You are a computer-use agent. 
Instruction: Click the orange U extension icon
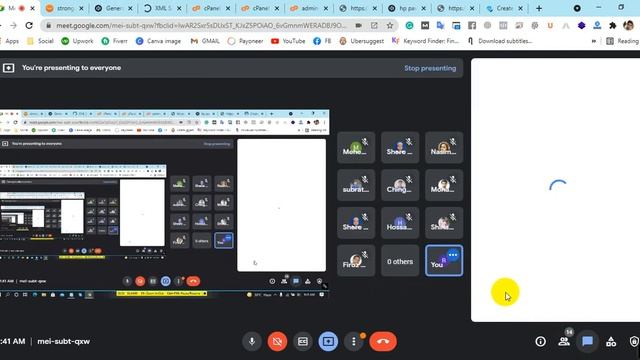[x=550, y=25]
